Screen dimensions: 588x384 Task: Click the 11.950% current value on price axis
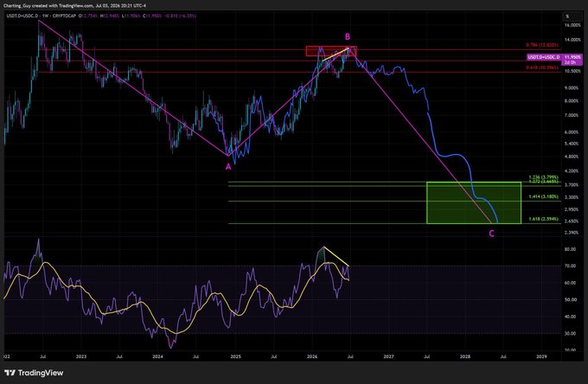pyautogui.click(x=573, y=57)
